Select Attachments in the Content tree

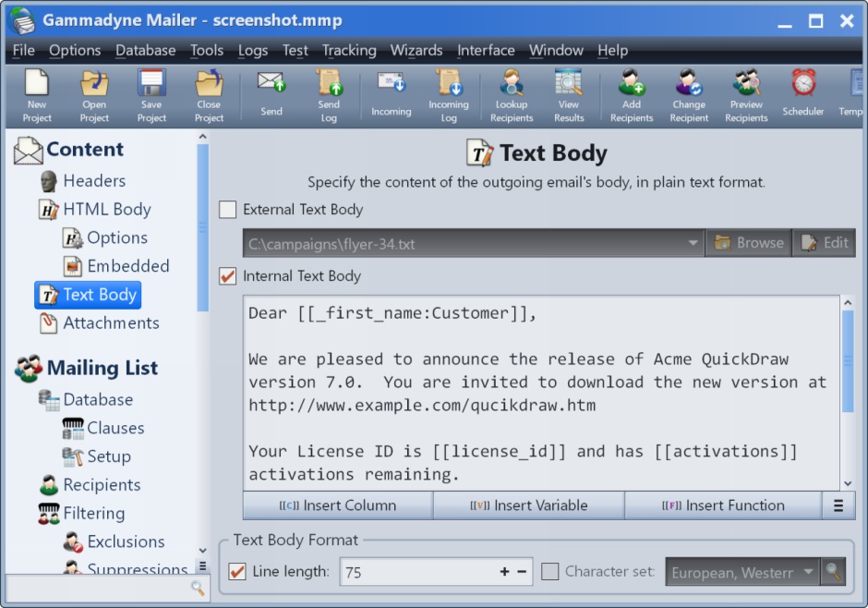coord(110,323)
